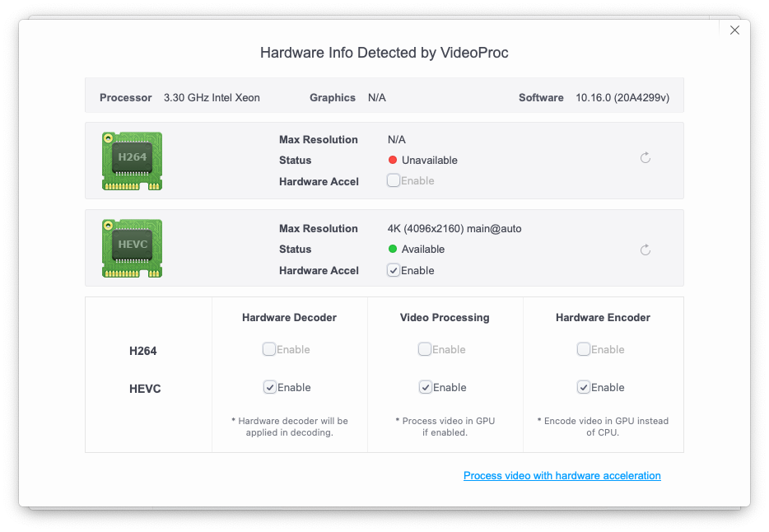Enable H264 Hardware Encoder checkbox

click(583, 349)
